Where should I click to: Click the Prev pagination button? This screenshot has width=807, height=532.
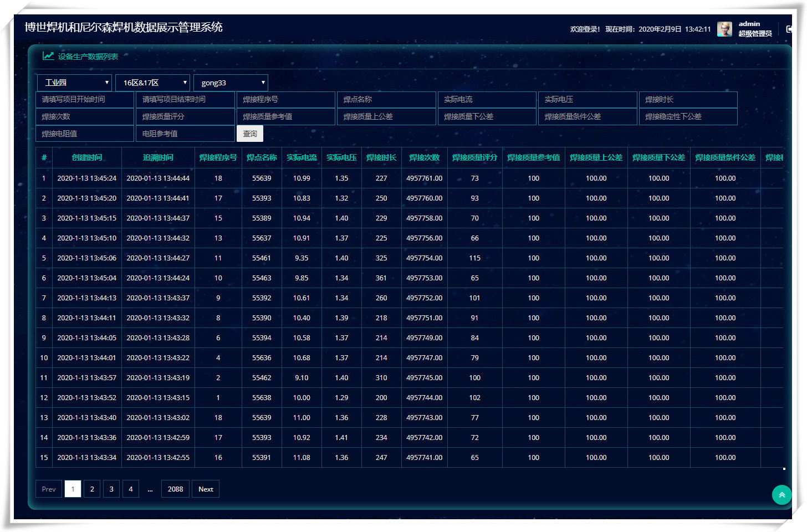pos(49,489)
